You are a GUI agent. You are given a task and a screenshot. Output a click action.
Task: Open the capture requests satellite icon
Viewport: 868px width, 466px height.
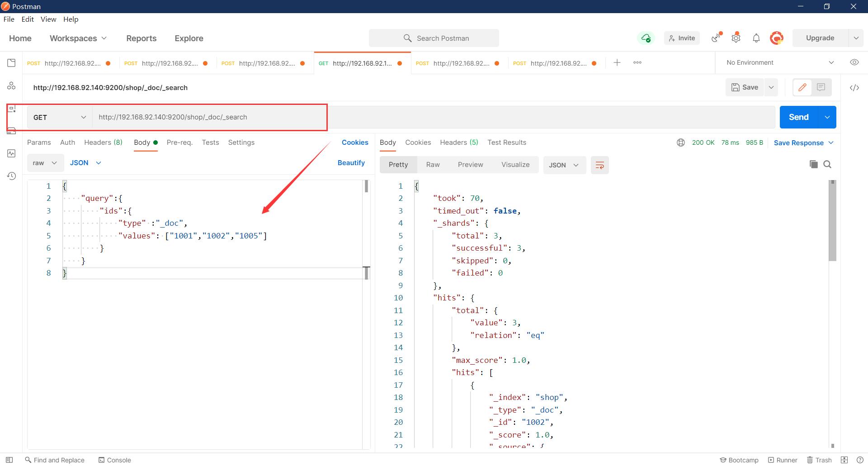[717, 38]
